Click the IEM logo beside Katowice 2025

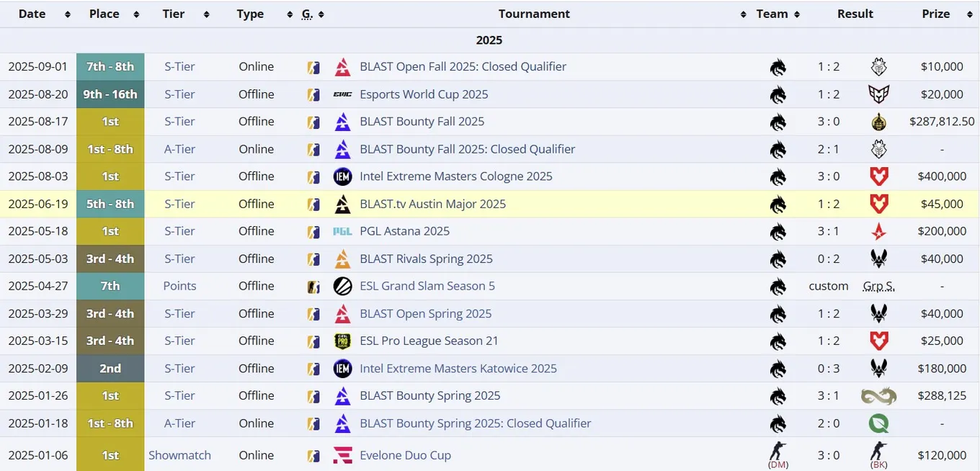[343, 368]
